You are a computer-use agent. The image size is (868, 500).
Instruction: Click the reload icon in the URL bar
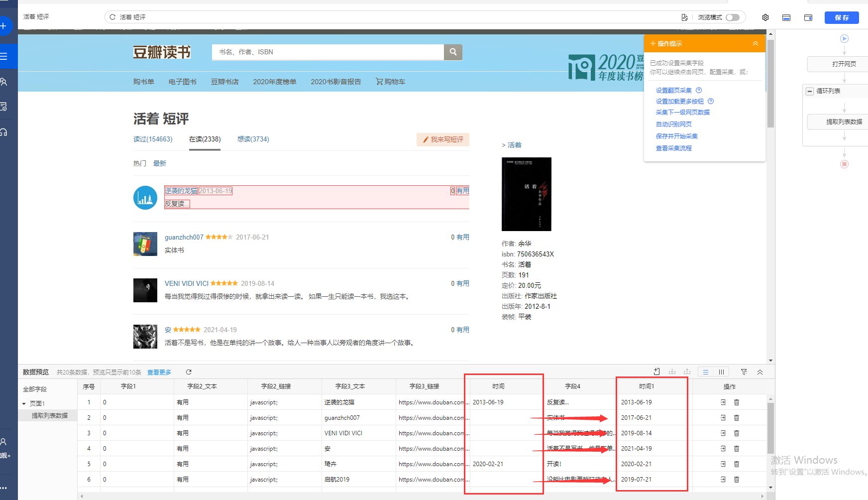click(x=112, y=17)
